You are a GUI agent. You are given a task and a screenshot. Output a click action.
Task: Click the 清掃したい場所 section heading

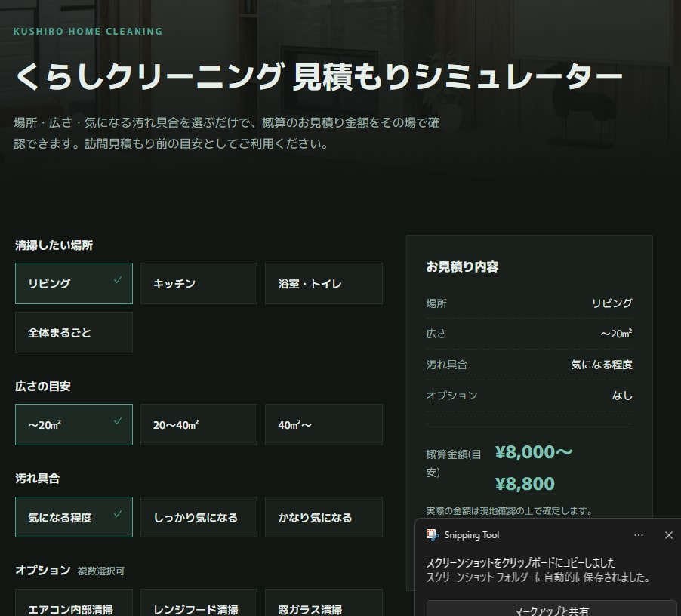[54, 245]
